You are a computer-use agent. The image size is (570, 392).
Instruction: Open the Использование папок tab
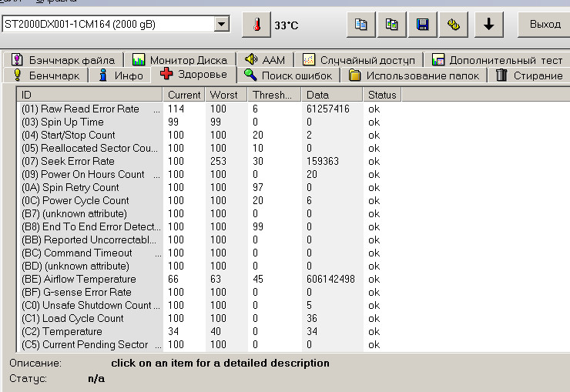[x=414, y=75]
